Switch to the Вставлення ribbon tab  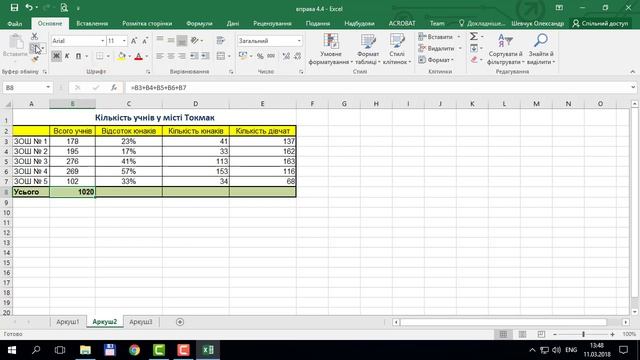[x=92, y=24]
